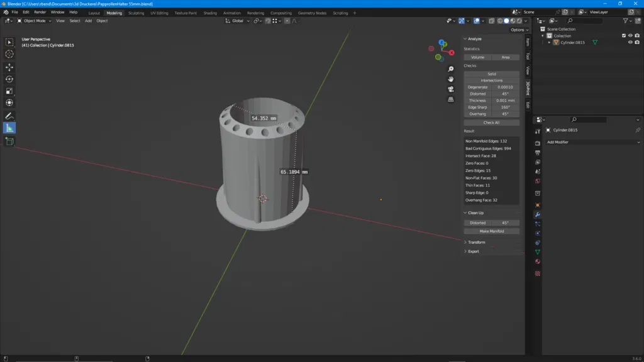Open the Object Data properties tab
Viewport: 644px width, 362px height.
(x=538, y=252)
